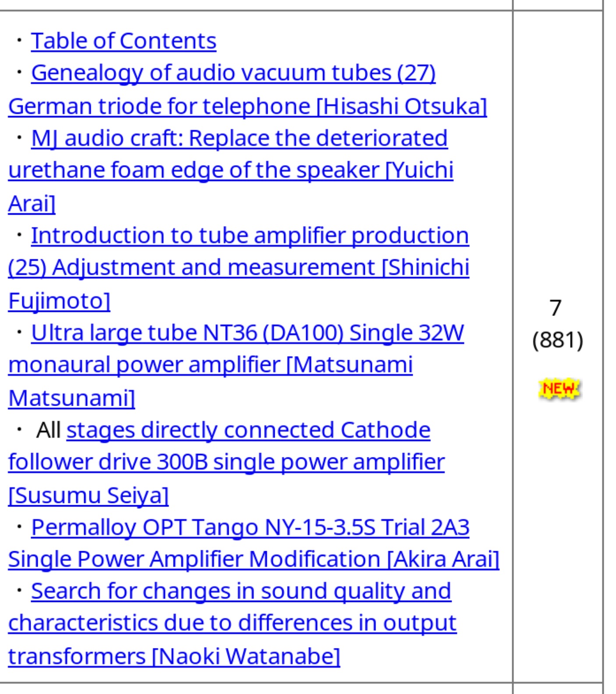Screen dimensions: 616x694
Task: Click the (881) volume number
Action: [x=558, y=340]
